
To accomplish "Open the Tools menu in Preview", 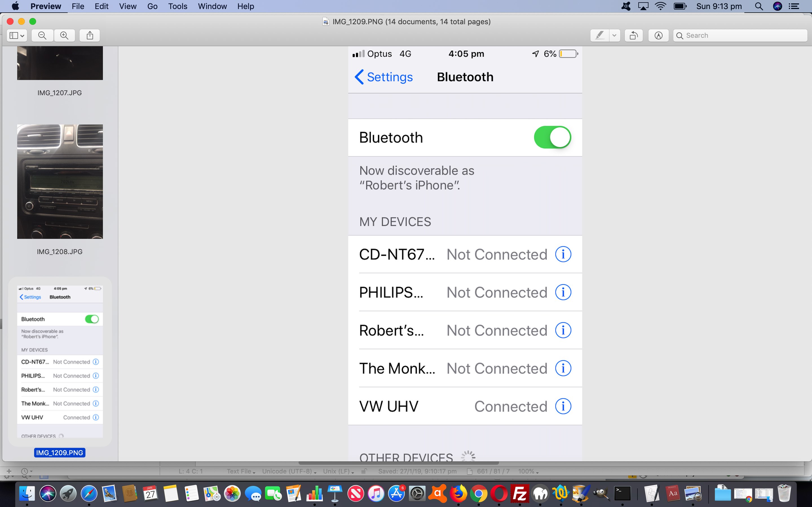I will pyautogui.click(x=177, y=6).
